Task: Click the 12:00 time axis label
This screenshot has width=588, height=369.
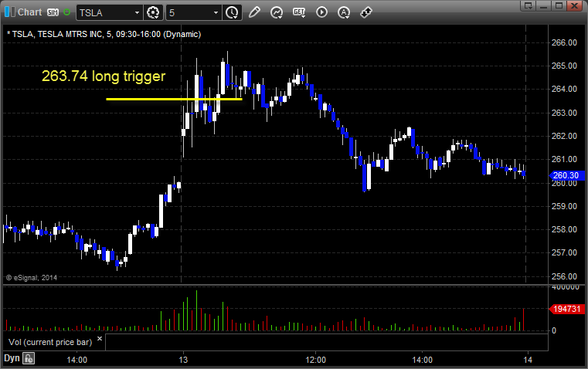Action: point(316,360)
